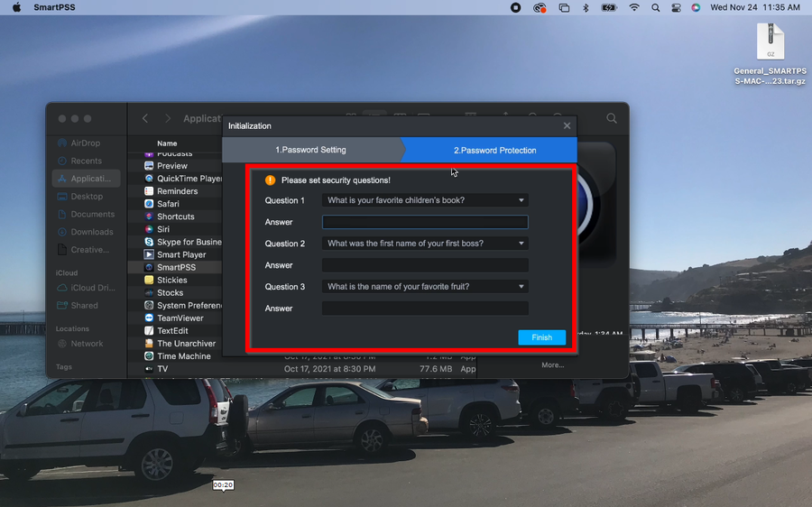Open the General_SMARTPSS tar.gz file on desktop
812x507 pixels.
point(770,43)
